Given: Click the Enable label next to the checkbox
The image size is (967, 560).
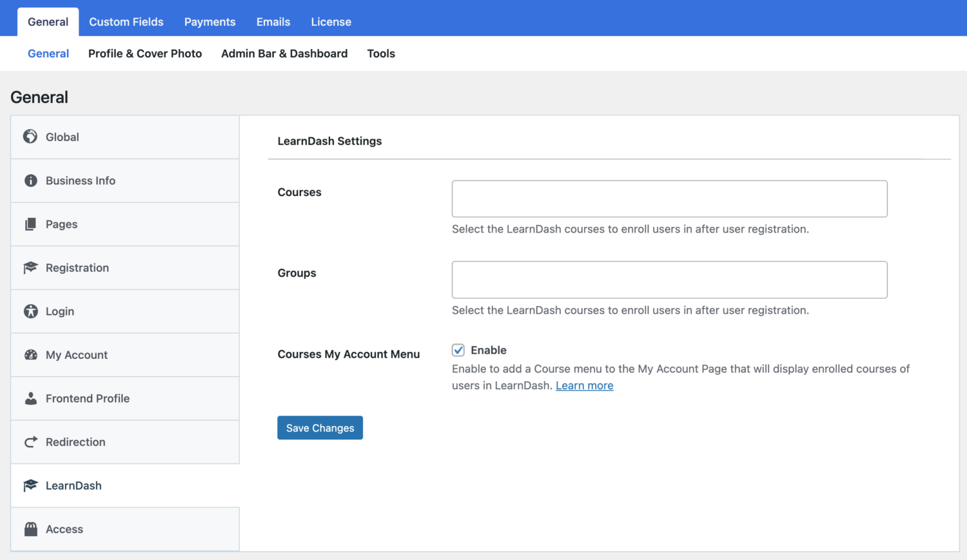Looking at the screenshot, I should (x=489, y=350).
